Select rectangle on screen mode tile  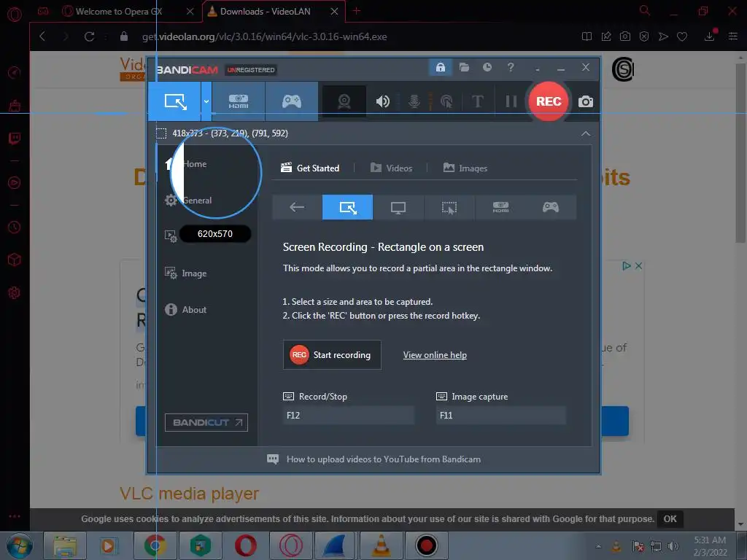pos(347,207)
